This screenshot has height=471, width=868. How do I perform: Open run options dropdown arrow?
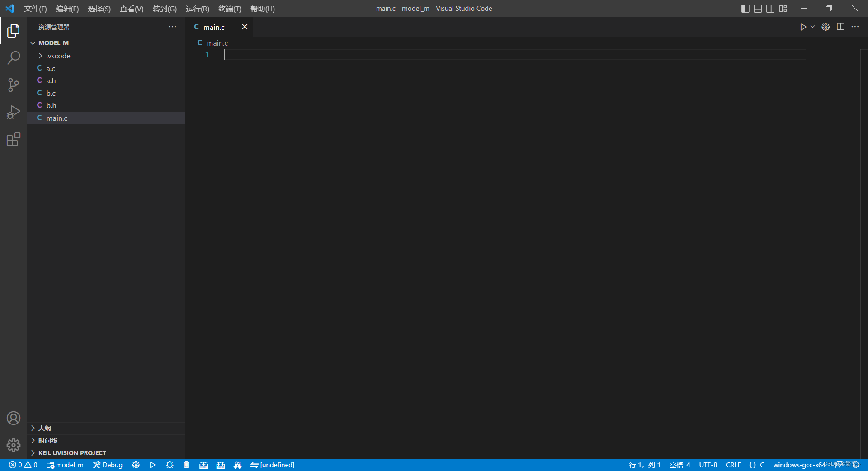[x=812, y=27]
